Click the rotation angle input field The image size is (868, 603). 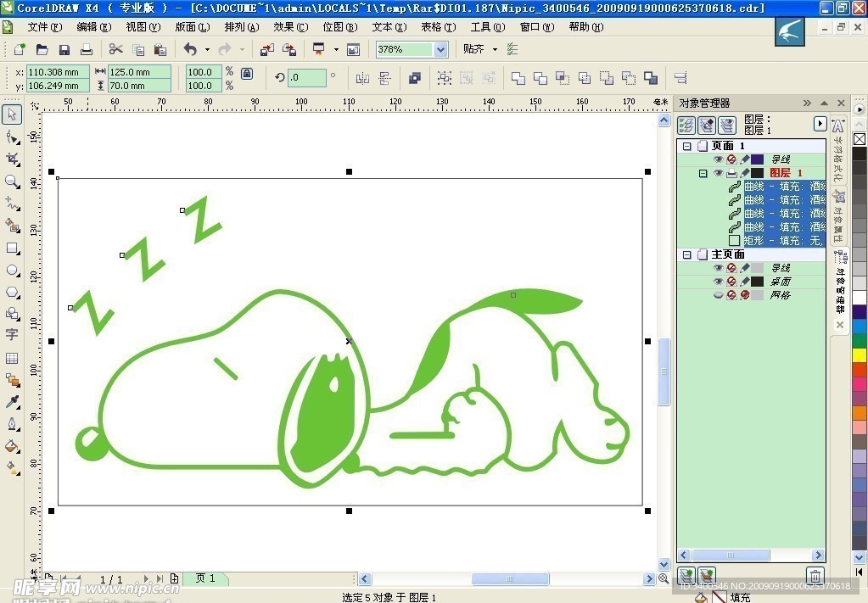tap(306, 78)
